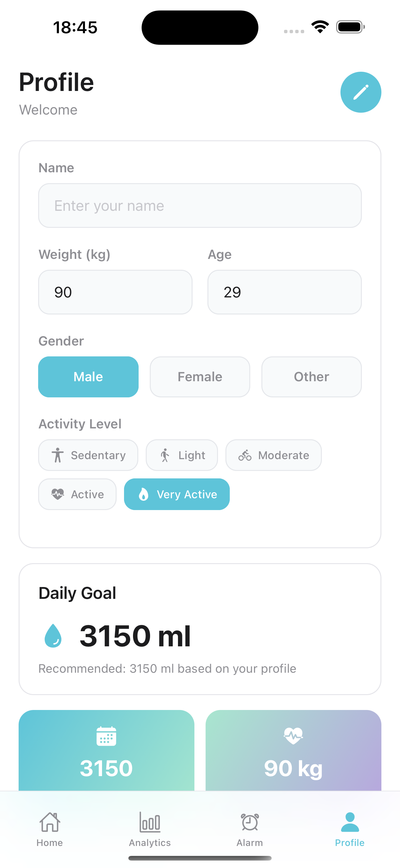
Task: Focus the Enter your name field
Action: (200, 206)
